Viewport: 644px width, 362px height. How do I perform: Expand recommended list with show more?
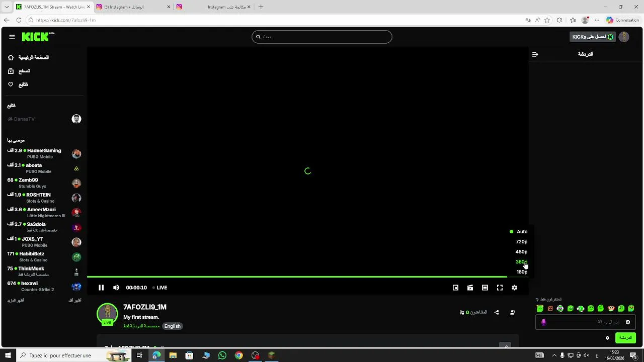tap(16, 300)
